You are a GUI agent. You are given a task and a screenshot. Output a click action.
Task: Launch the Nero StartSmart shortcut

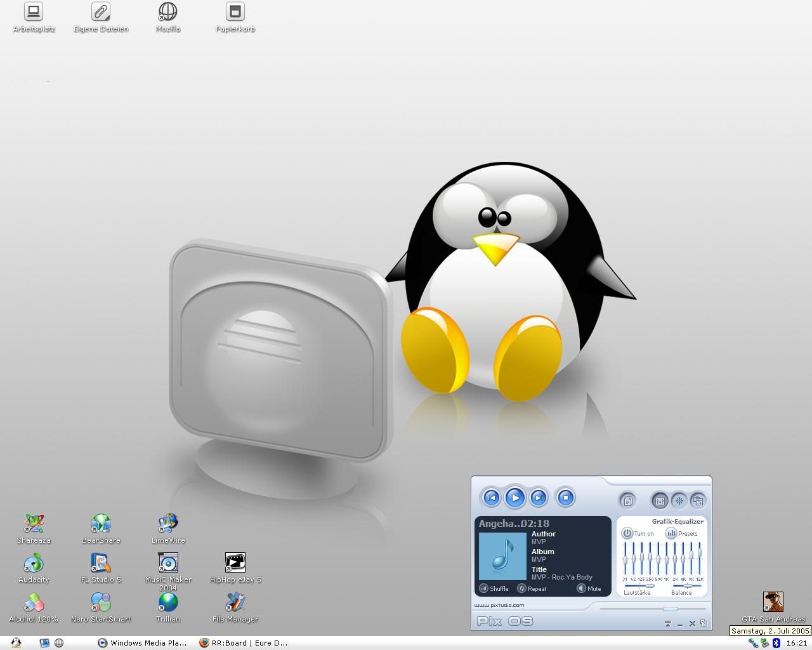pyautogui.click(x=101, y=608)
